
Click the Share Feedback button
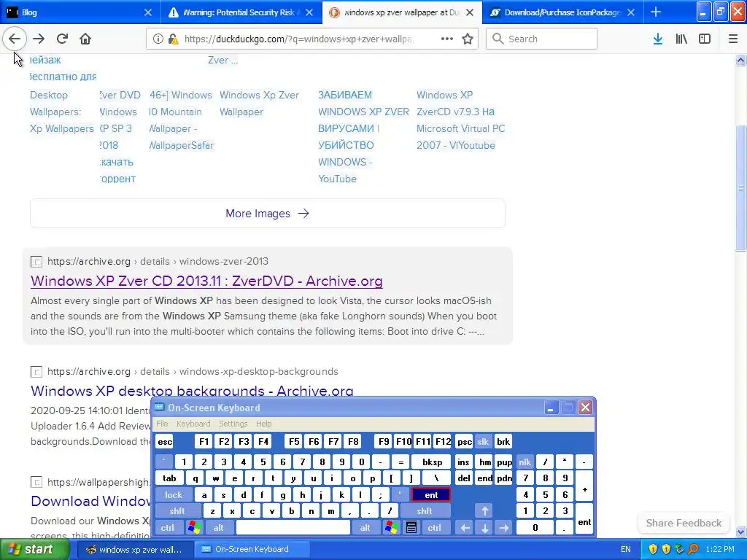pos(684,523)
